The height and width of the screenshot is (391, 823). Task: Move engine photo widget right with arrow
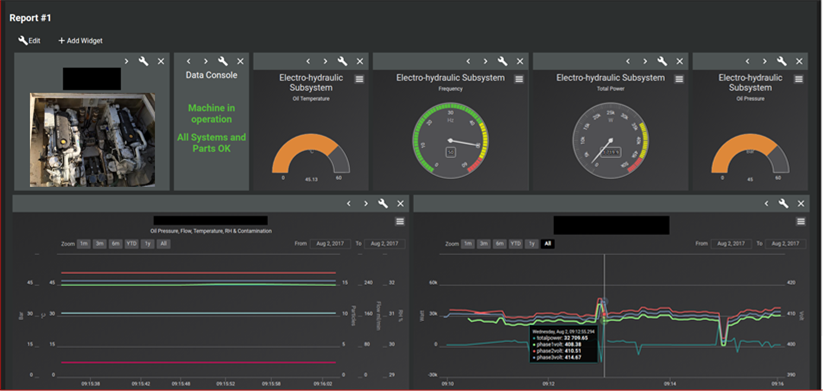126,61
